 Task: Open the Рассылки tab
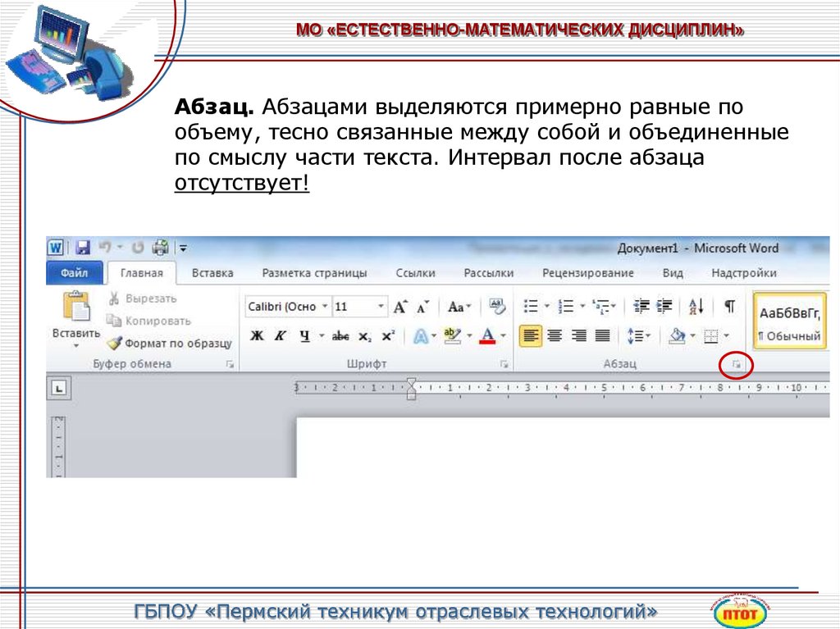(x=489, y=273)
